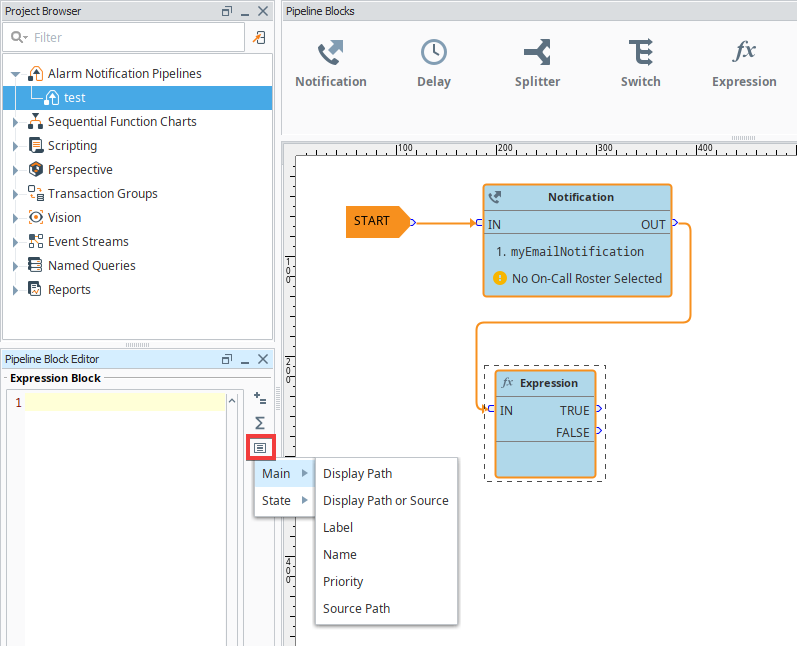
Task: Choose Display Path from the menu
Action: pyautogui.click(x=386, y=474)
